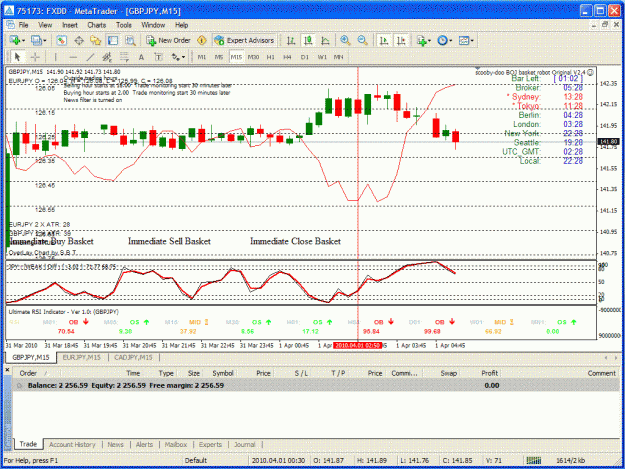Select the Horizontal Line drawing tool

73,57
